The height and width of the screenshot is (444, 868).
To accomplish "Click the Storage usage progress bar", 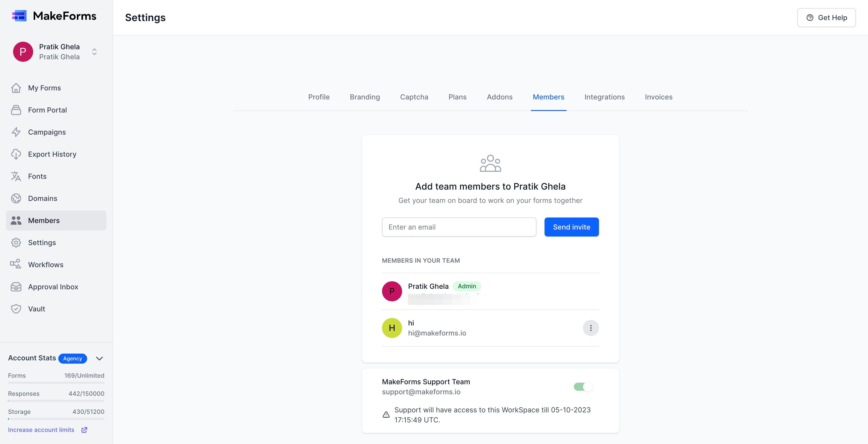I will pyautogui.click(x=56, y=419).
